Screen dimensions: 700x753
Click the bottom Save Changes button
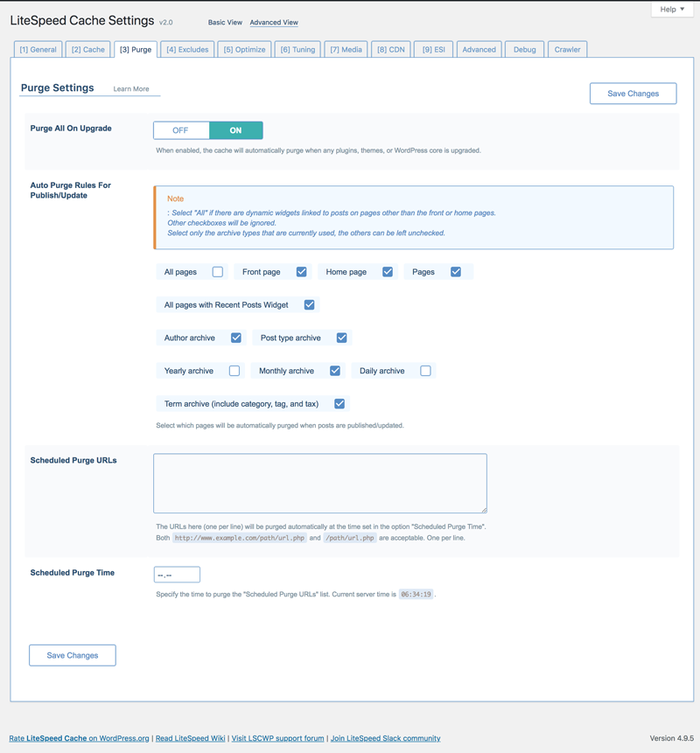click(73, 656)
